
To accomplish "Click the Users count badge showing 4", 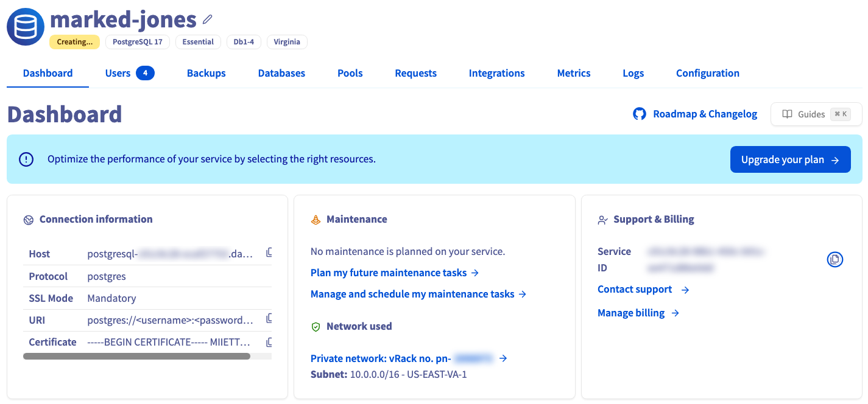I will 145,73.
